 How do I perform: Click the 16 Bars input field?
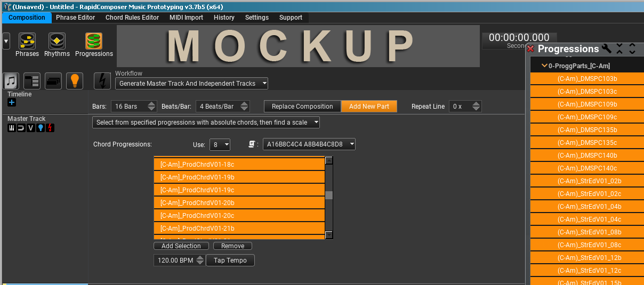[128, 107]
